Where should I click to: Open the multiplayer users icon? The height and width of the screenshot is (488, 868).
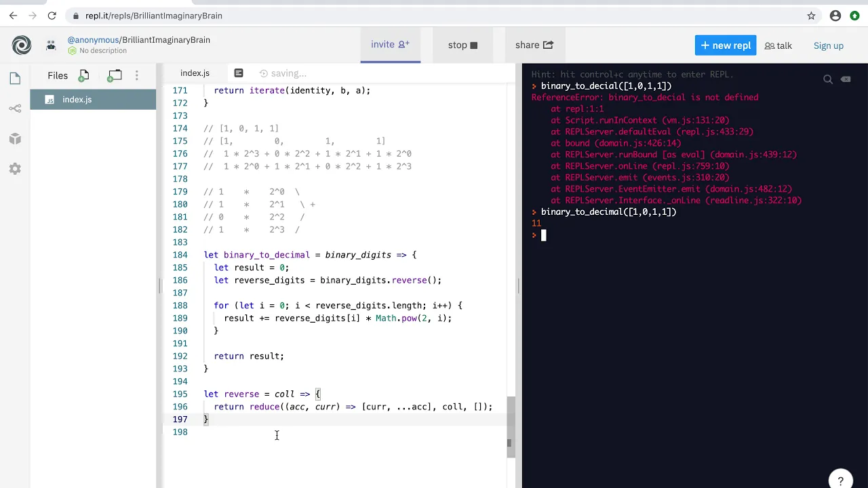[51, 45]
